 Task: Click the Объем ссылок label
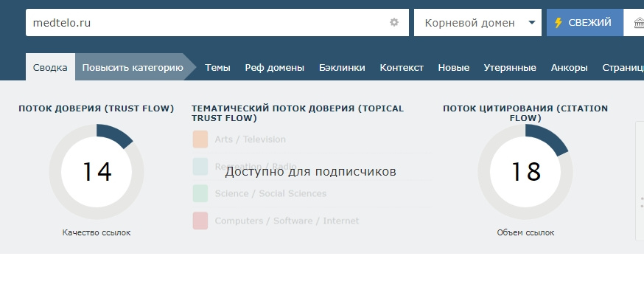click(x=525, y=232)
